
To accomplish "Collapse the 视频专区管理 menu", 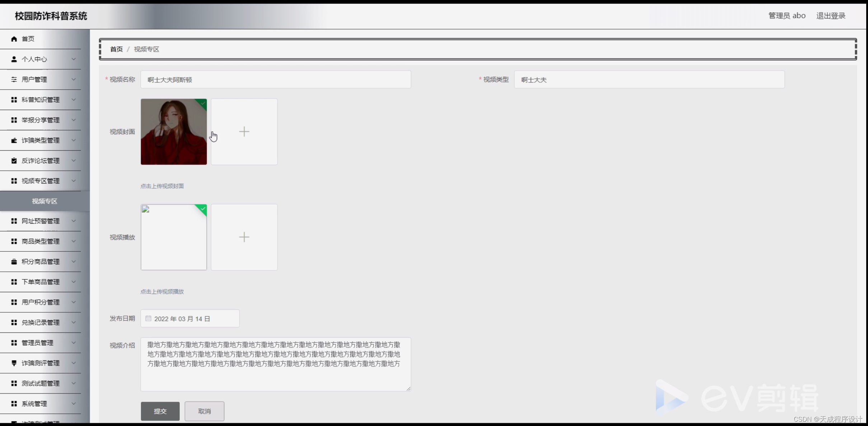I will 74,181.
